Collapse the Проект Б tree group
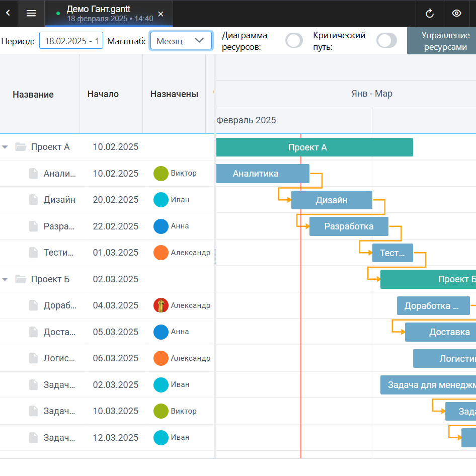Screen dimensions: 476x476 click(6, 279)
